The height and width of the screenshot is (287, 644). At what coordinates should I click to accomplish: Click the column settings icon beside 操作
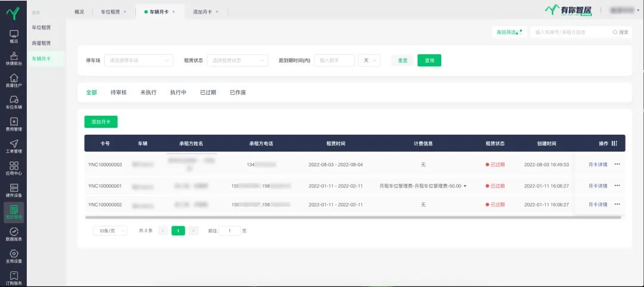pyautogui.click(x=614, y=144)
